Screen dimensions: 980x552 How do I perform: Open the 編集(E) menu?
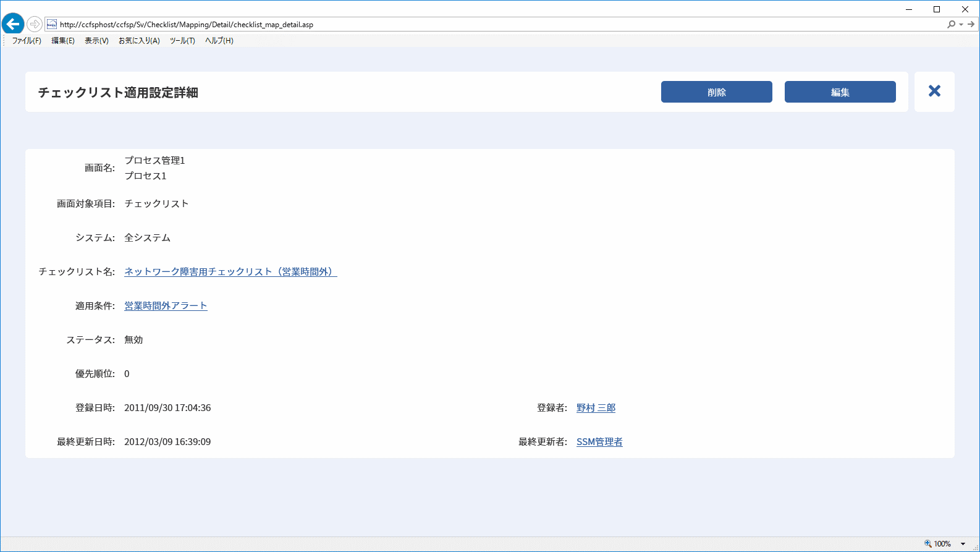[x=63, y=41]
